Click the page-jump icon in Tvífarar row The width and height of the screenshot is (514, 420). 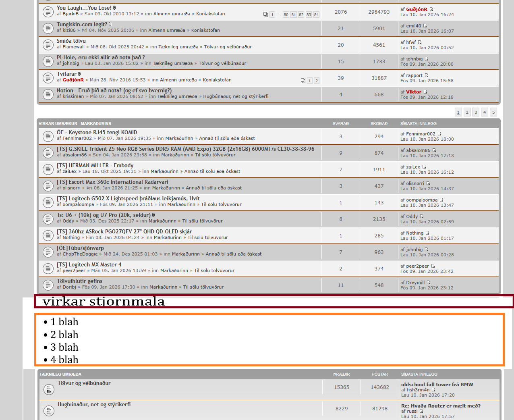(x=303, y=81)
